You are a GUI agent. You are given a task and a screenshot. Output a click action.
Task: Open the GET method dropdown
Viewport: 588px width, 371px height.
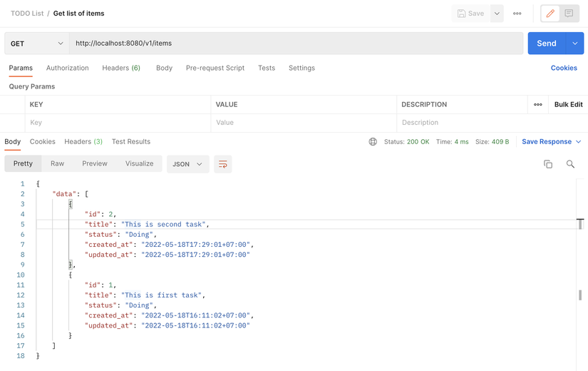point(36,44)
